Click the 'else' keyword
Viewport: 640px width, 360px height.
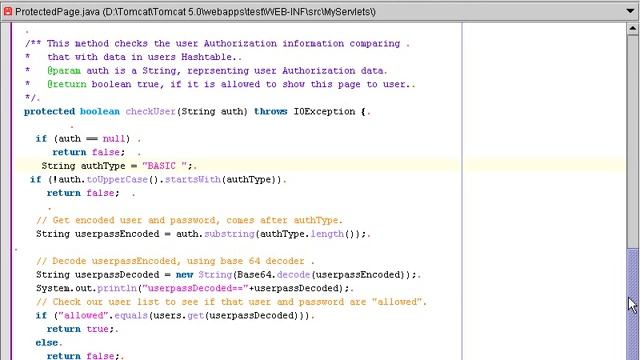47,342
